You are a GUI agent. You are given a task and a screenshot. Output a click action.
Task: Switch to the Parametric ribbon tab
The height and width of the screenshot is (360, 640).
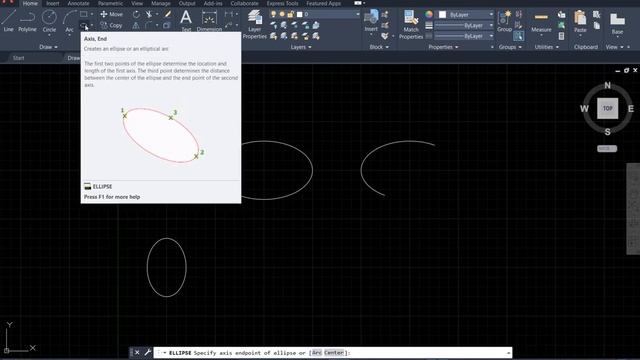[110, 3]
